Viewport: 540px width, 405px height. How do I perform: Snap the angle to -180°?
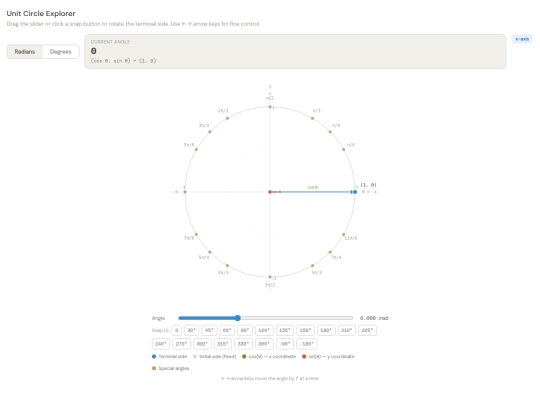point(307,344)
